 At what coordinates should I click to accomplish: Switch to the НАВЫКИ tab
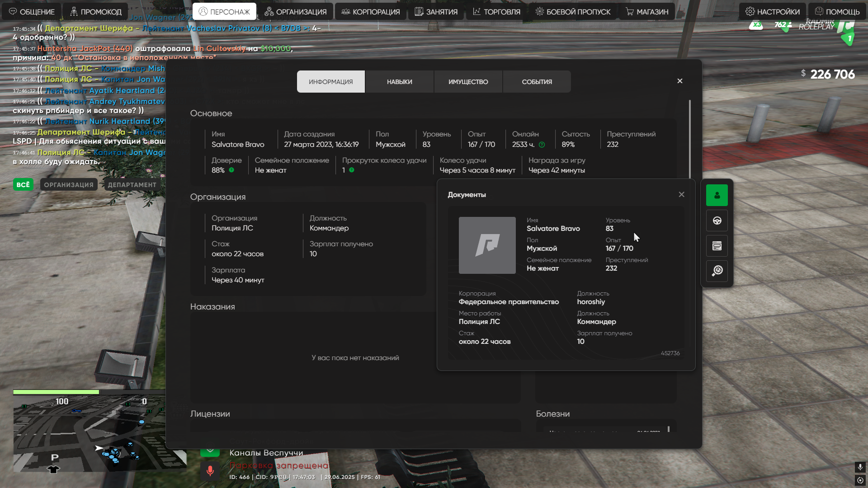tap(399, 82)
